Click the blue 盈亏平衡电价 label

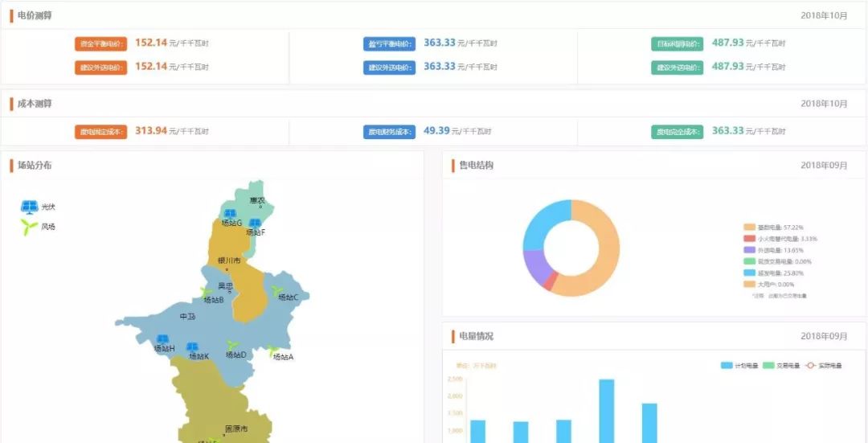click(389, 44)
